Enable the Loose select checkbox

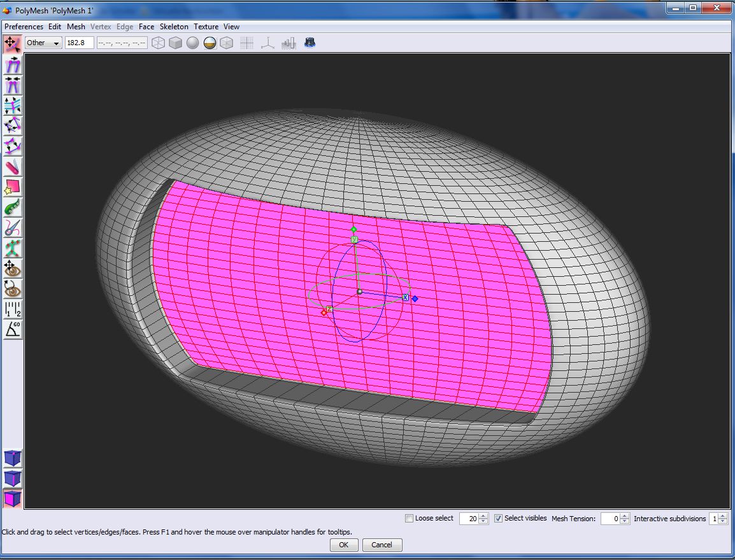(410, 519)
